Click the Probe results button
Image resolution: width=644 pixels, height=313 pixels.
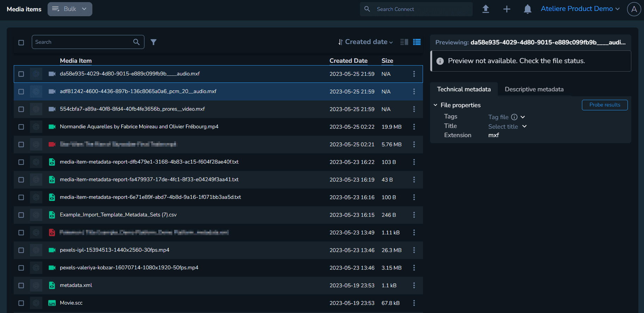click(605, 105)
